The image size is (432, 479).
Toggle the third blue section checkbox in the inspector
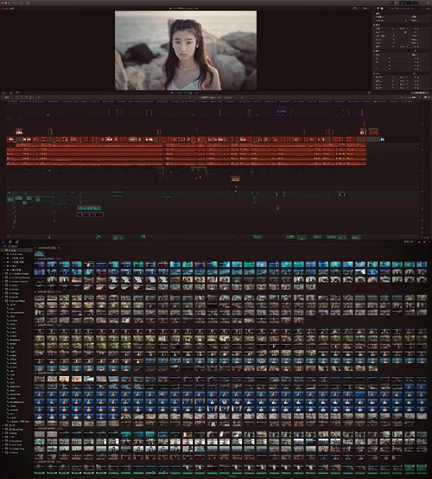[374, 73]
